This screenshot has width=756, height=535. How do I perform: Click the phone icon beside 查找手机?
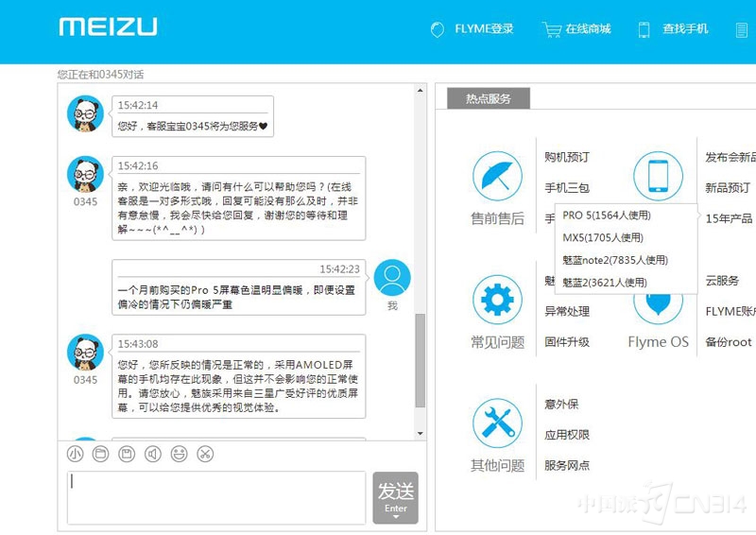(x=644, y=29)
